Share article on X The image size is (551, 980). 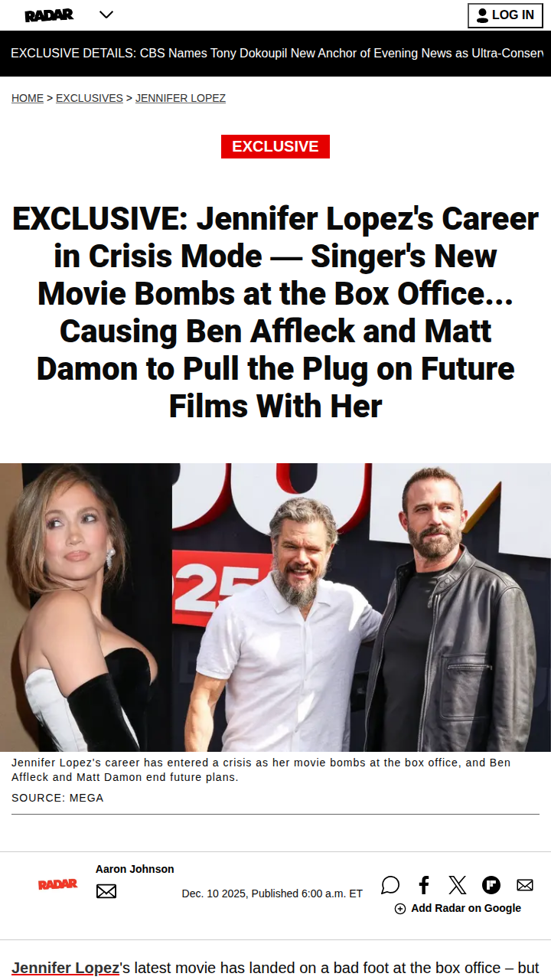tap(458, 885)
